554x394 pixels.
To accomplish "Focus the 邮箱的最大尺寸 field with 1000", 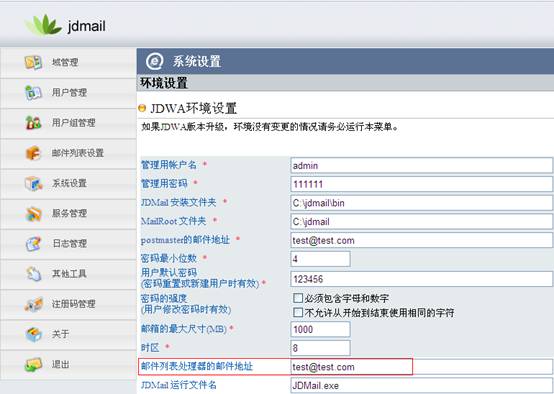I will (320, 329).
